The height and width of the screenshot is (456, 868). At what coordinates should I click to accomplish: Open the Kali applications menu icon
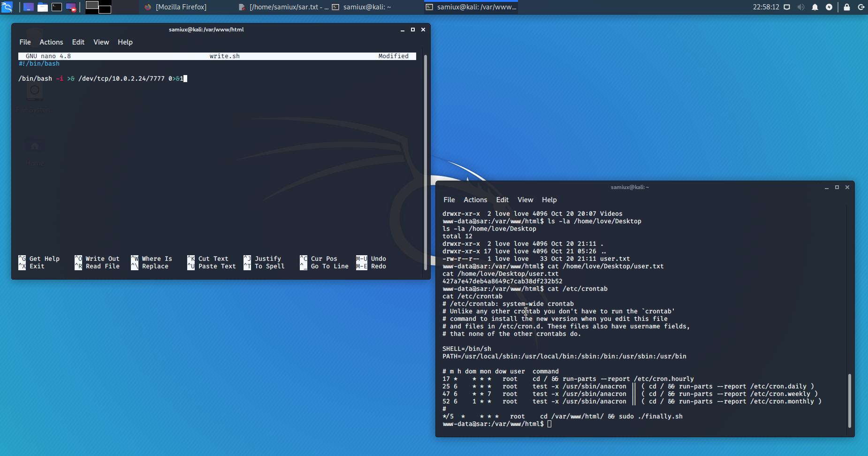click(x=7, y=7)
